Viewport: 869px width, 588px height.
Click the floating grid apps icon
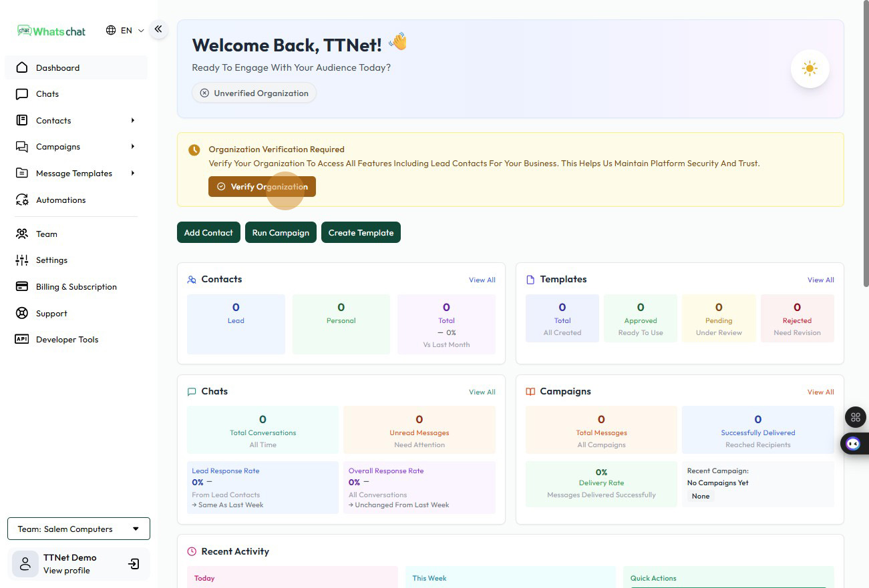(855, 417)
